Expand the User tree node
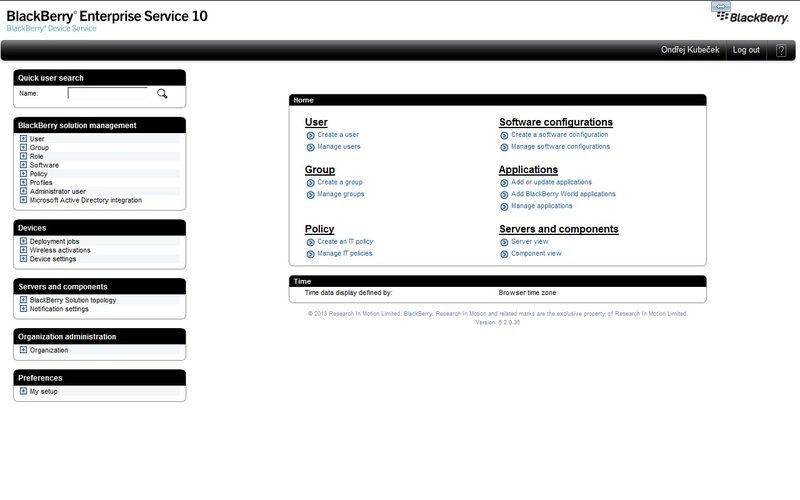Viewport: 800px width, 500px height. (23, 139)
